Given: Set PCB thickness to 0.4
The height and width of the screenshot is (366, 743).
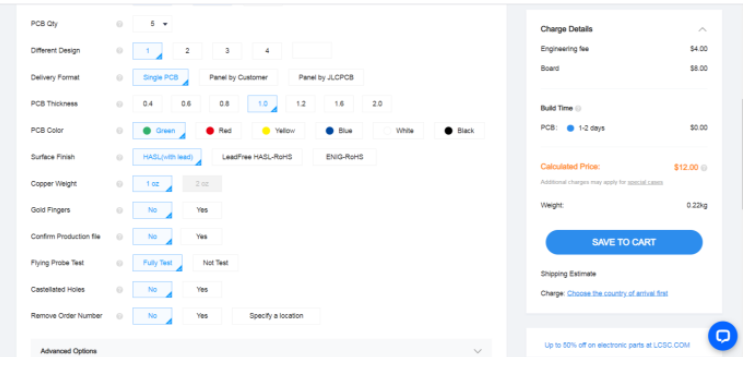Looking at the screenshot, I should click(147, 104).
